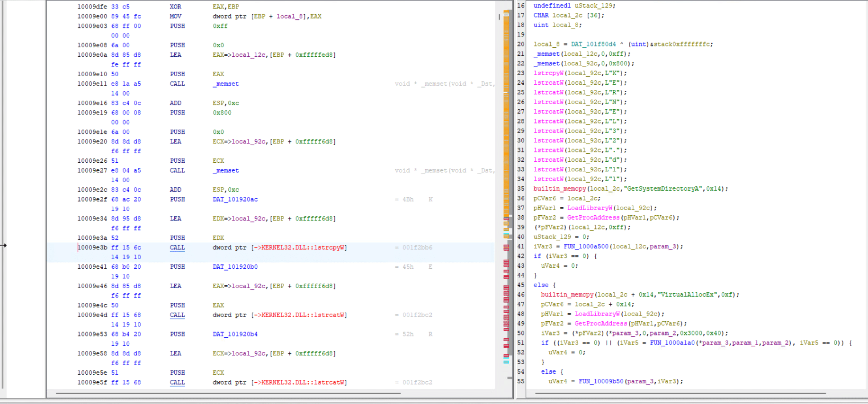Click DAT_101f80d4 on decompiler line 20

(x=593, y=44)
